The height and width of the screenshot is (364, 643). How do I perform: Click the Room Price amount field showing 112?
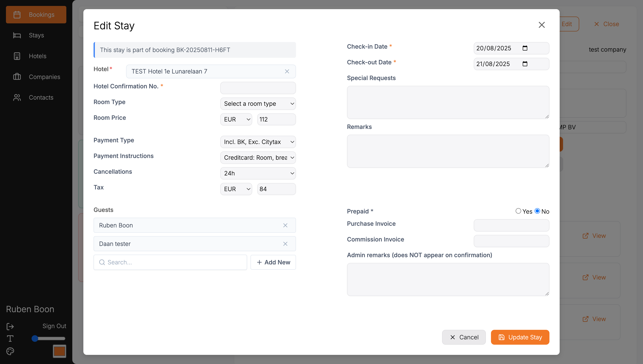276,120
